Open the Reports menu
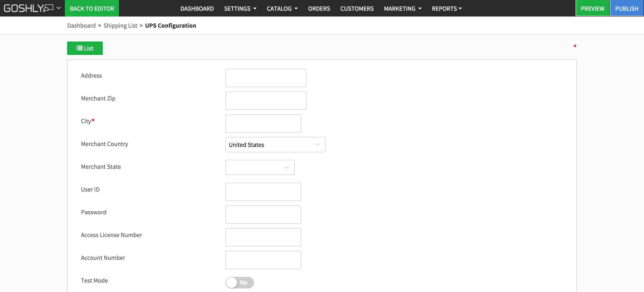The width and height of the screenshot is (644, 292). (447, 8)
